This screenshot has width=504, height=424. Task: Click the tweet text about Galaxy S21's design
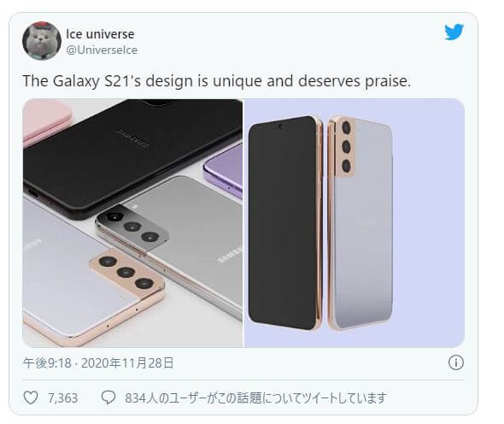click(217, 80)
